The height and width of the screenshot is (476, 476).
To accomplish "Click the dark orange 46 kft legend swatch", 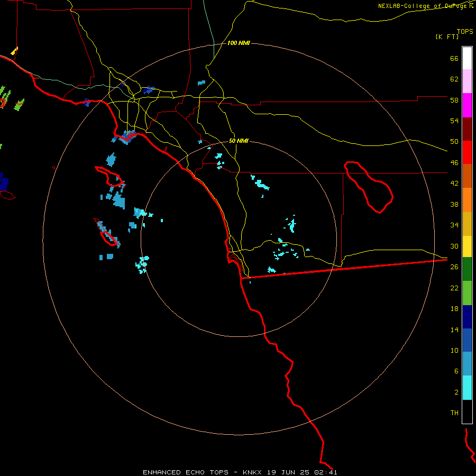I will [467, 176].
